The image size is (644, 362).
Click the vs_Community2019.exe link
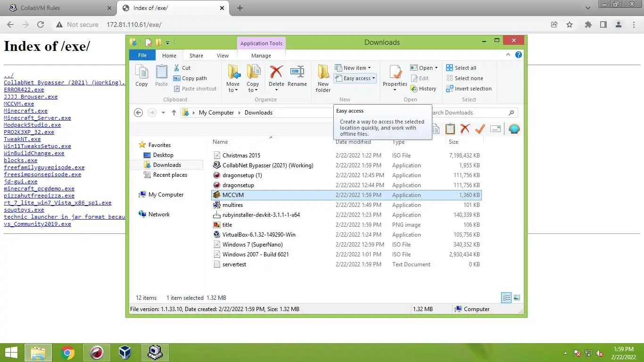pyautogui.click(x=37, y=224)
